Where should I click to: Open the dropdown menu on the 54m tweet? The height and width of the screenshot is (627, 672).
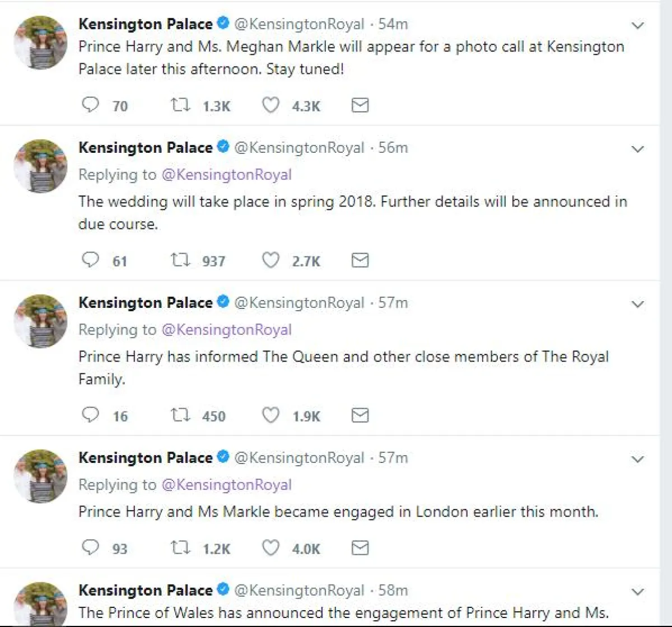pyautogui.click(x=638, y=25)
